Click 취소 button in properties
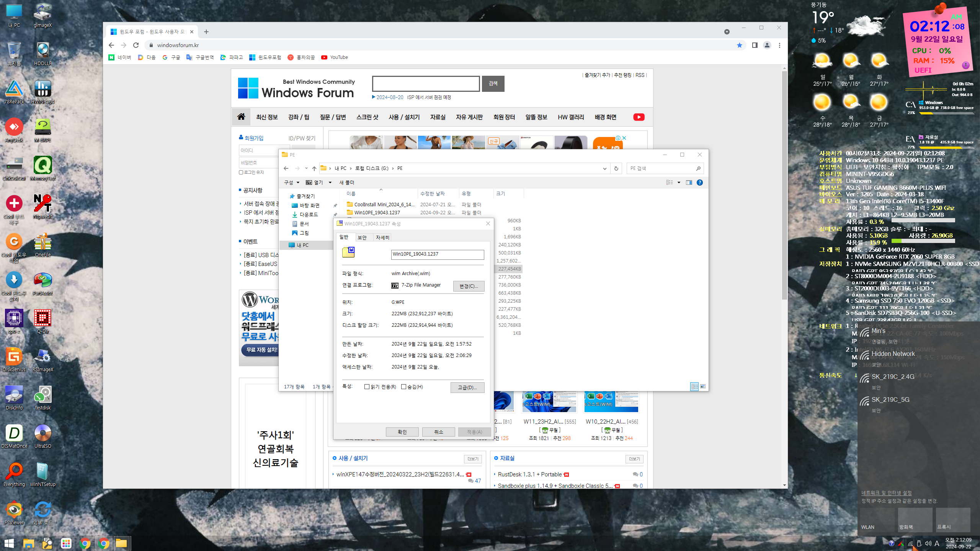 tap(438, 432)
